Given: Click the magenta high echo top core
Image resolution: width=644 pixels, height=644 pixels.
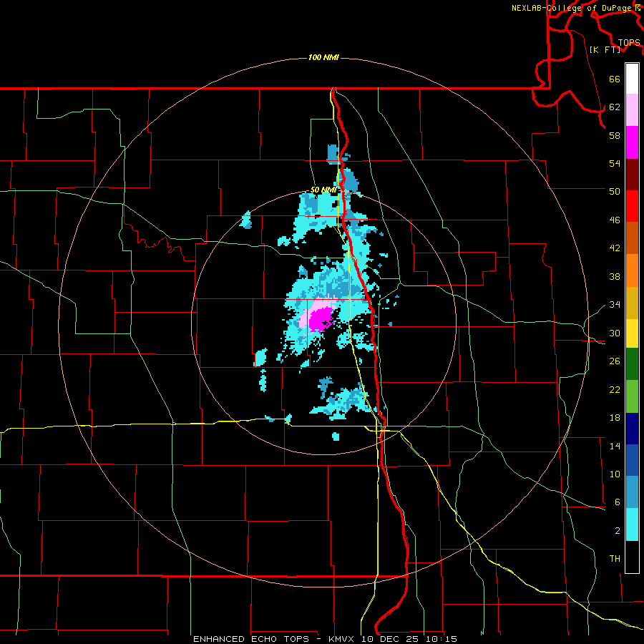Looking at the screenshot, I should (320, 318).
